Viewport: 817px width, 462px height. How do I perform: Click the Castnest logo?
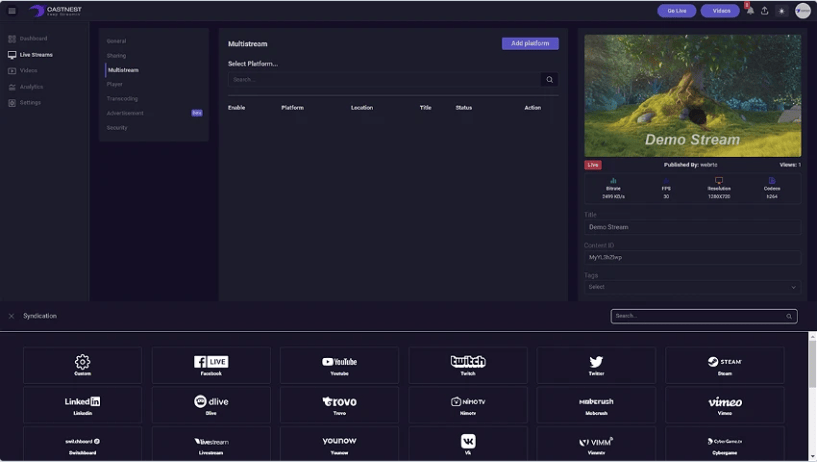tap(55, 10)
